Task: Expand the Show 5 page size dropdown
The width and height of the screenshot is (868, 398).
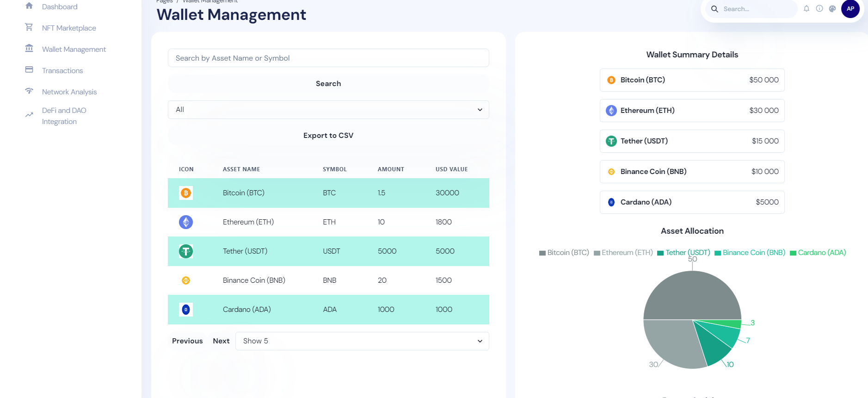Action: (362, 341)
